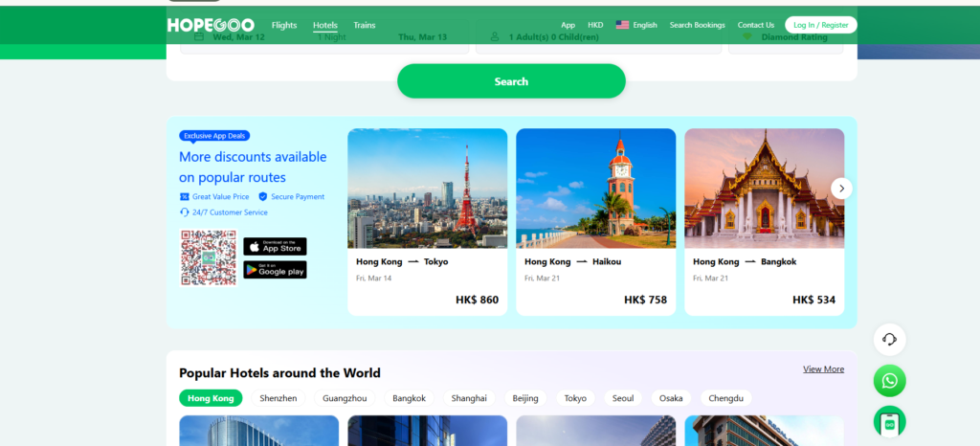This screenshot has width=980, height=446.
Task: Click the next arrow on deals carousel
Action: [x=841, y=189]
